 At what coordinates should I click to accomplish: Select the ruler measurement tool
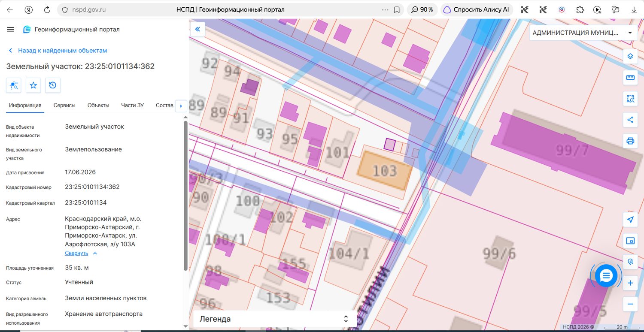[x=630, y=78]
